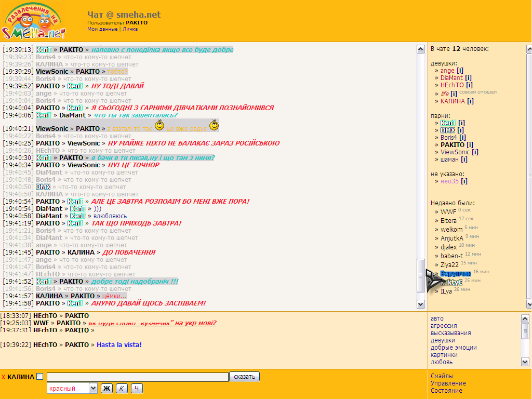The image size is (532, 399).
Task: Toggle the Ч text formatting button
Action: [137, 389]
